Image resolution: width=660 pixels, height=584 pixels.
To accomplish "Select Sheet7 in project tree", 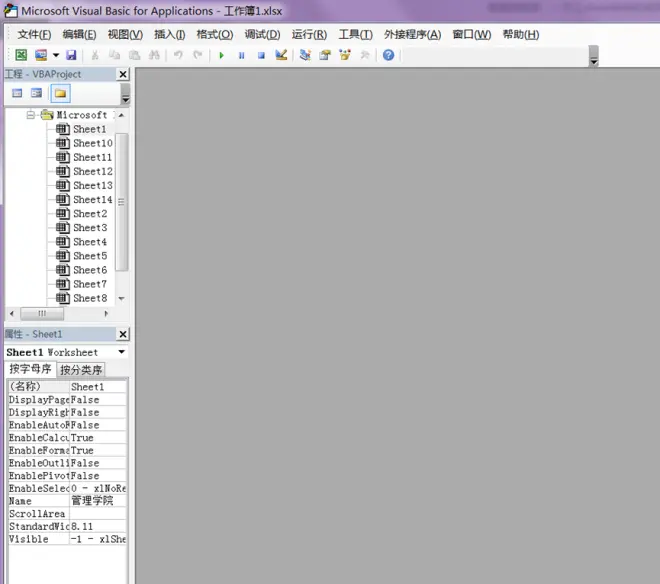I will [90, 284].
